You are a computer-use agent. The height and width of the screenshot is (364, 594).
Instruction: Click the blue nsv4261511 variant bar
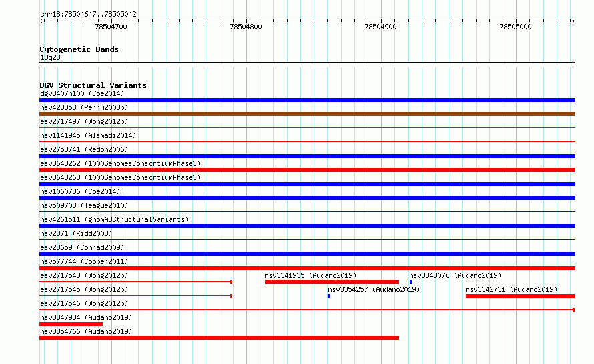[x=307, y=226]
